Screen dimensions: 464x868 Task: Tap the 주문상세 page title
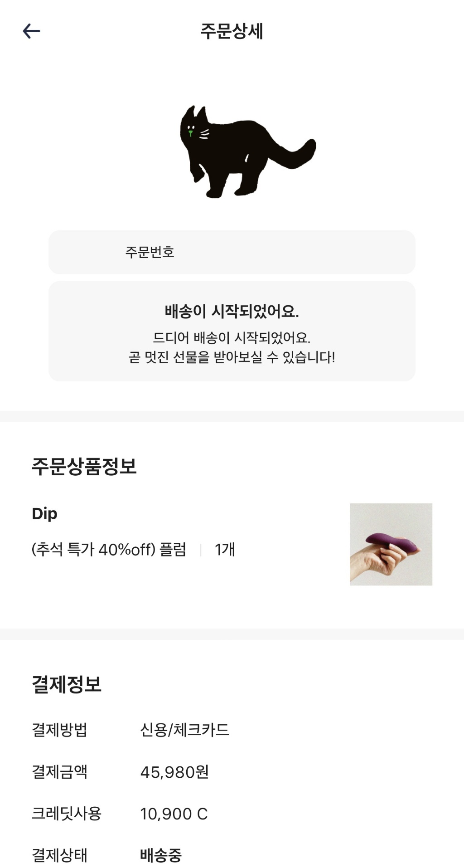point(232,31)
